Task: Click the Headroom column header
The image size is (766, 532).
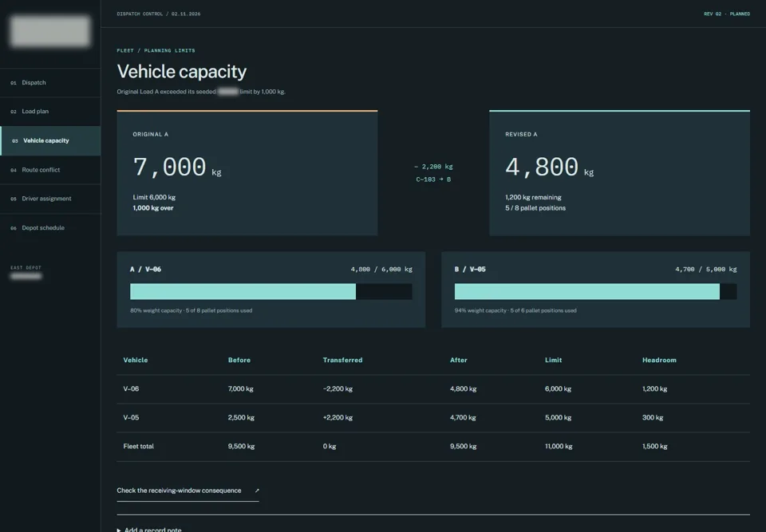Action: pyautogui.click(x=659, y=360)
